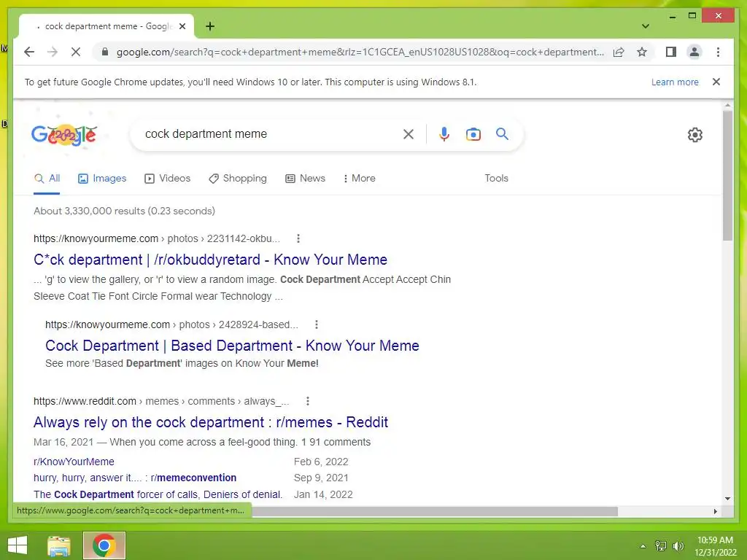The height and width of the screenshot is (560, 747).
Task: Open network status tray icon
Action: (x=660, y=546)
